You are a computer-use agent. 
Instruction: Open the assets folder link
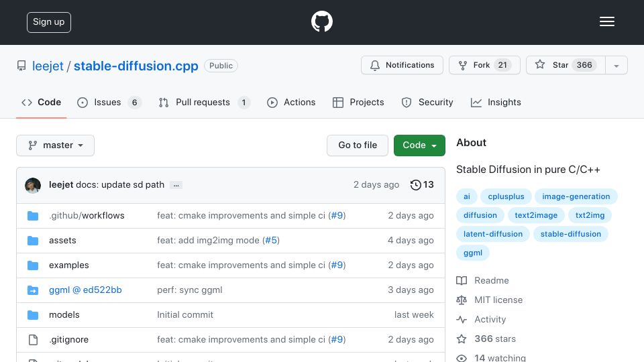(x=62, y=241)
